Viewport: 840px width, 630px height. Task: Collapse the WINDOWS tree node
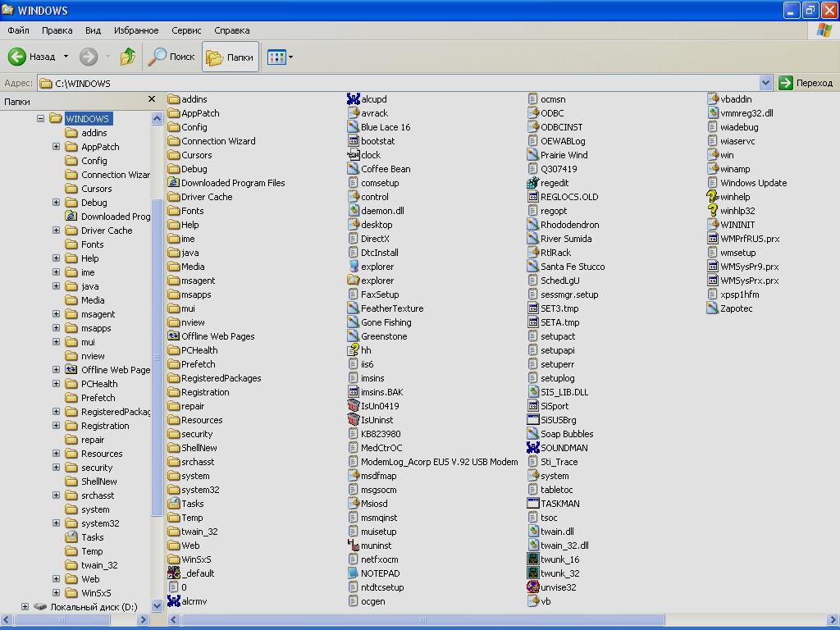pos(40,119)
